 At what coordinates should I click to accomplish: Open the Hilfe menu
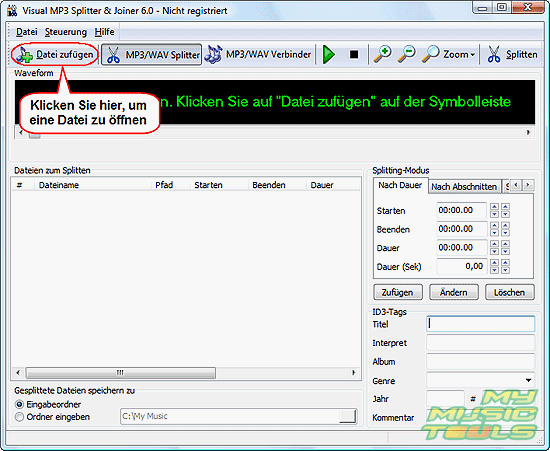pyautogui.click(x=104, y=32)
